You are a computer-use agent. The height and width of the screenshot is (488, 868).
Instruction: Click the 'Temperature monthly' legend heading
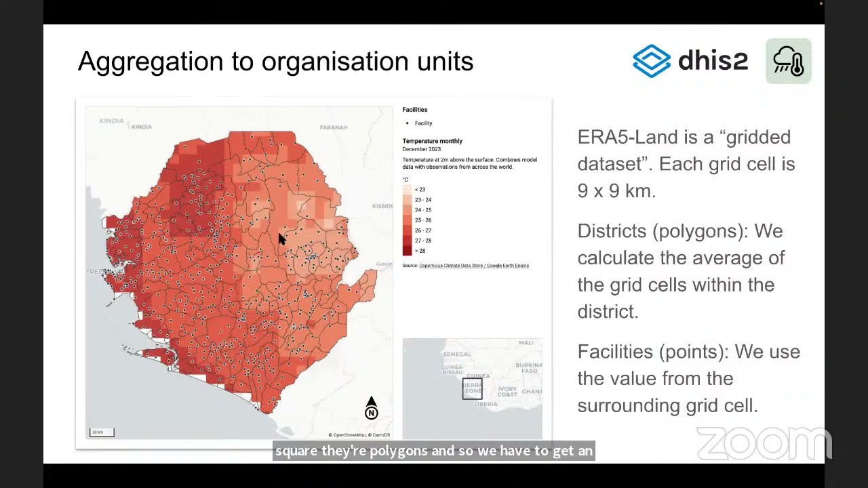[x=433, y=141]
